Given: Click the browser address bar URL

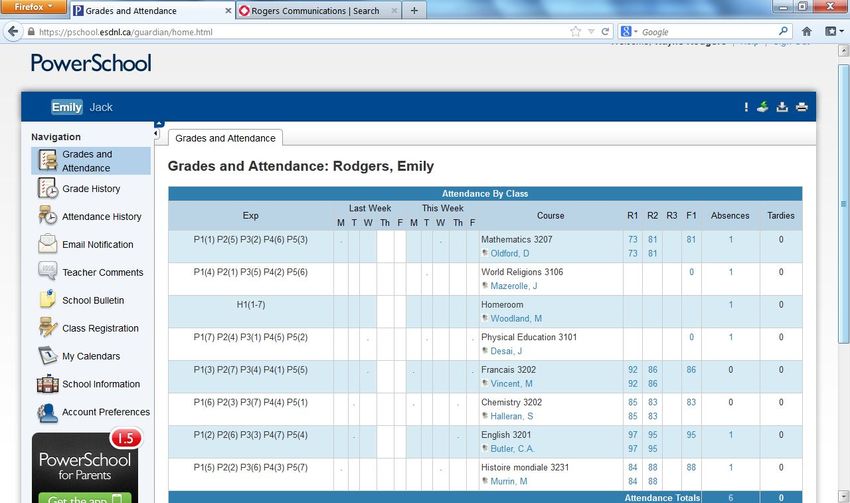Looking at the screenshot, I should pyautogui.click(x=126, y=32).
